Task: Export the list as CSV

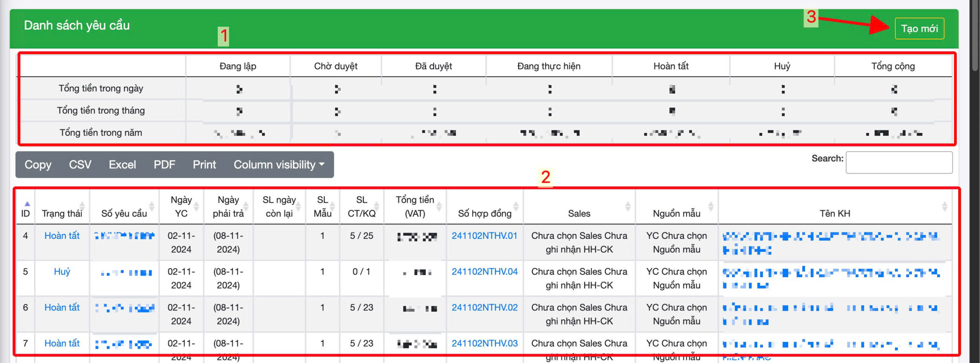Action: 80,164
